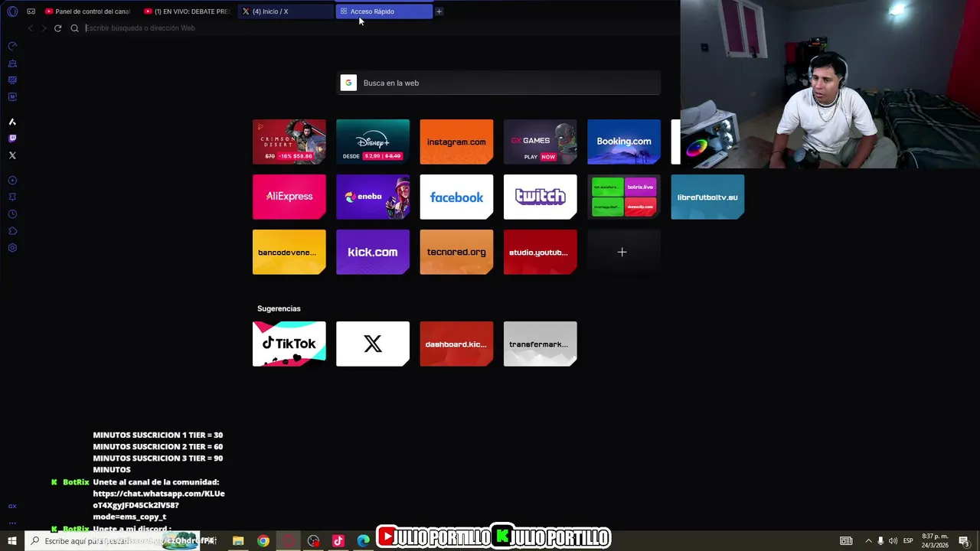
Task: Open the tecnored.org speed dial tile
Action: [456, 252]
